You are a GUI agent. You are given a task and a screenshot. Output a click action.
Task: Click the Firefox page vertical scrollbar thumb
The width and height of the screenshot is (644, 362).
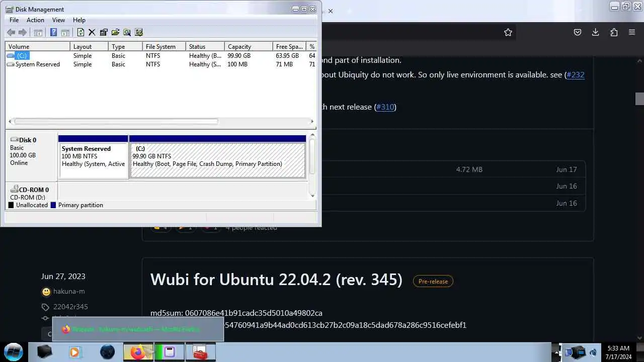click(x=639, y=99)
